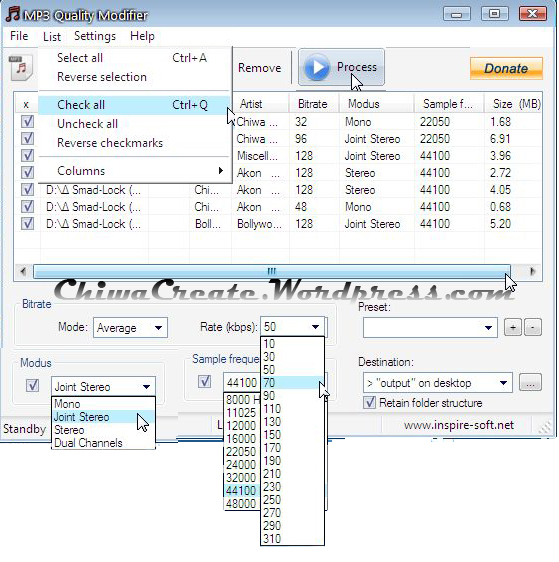The width and height of the screenshot is (559, 562).
Task: Select 32000 in sample frequency list
Action: click(242, 477)
